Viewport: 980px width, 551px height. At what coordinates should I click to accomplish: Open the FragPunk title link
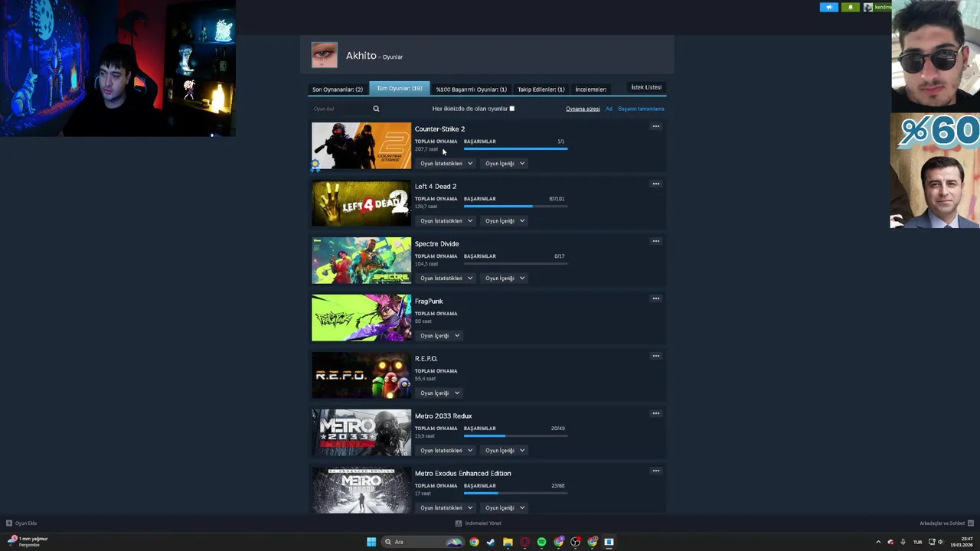coord(429,301)
